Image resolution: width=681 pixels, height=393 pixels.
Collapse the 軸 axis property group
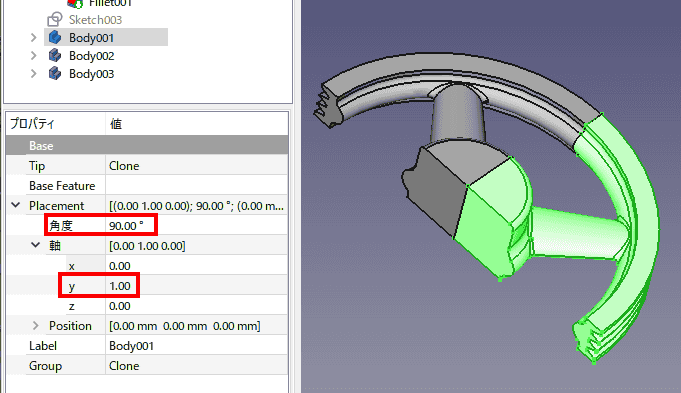(x=36, y=245)
